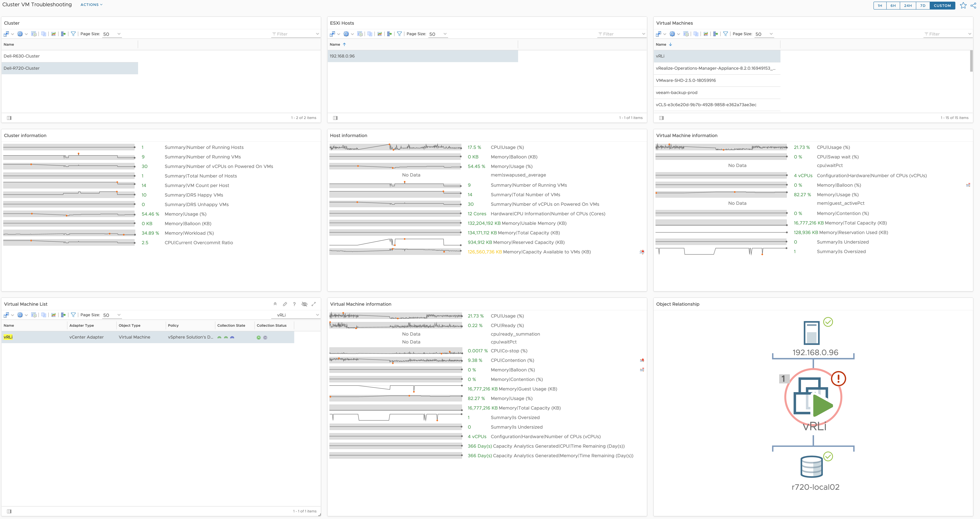The width and height of the screenshot is (980, 519).
Task: Select the CUSTOM time range
Action: [942, 6]
